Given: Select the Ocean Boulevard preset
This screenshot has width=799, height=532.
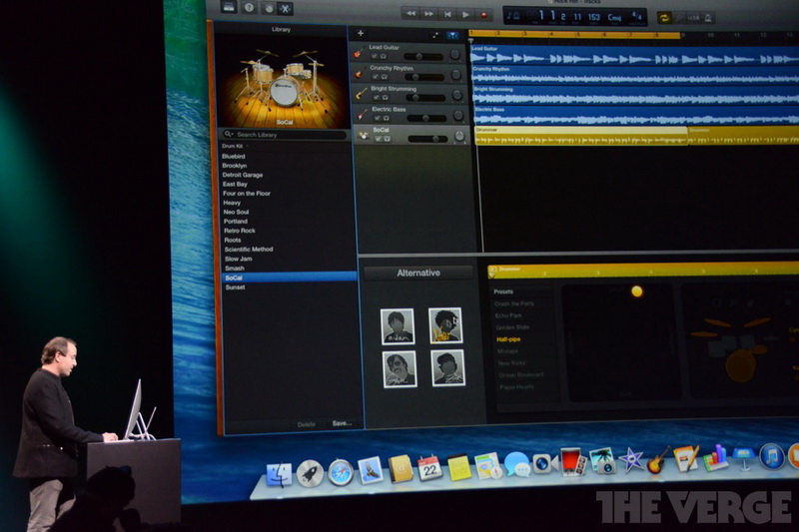Looking at the screenshot, I should click(520, 374).
